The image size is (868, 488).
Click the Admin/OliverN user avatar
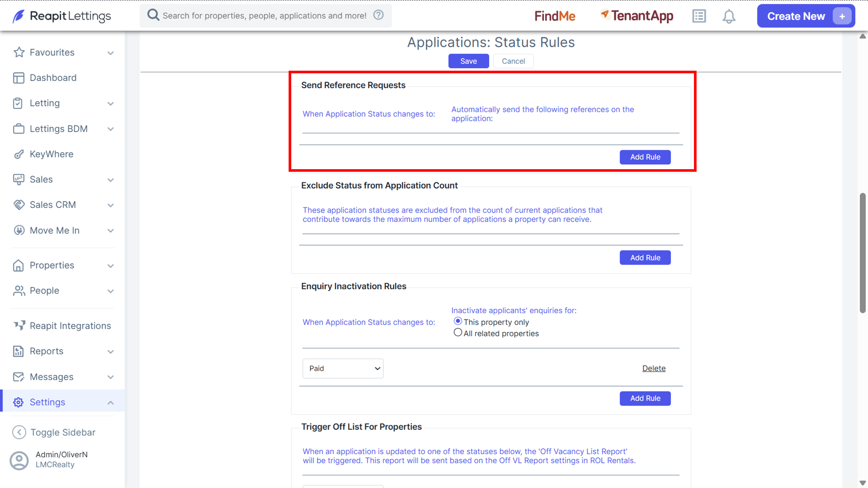[x=19, y=460]
